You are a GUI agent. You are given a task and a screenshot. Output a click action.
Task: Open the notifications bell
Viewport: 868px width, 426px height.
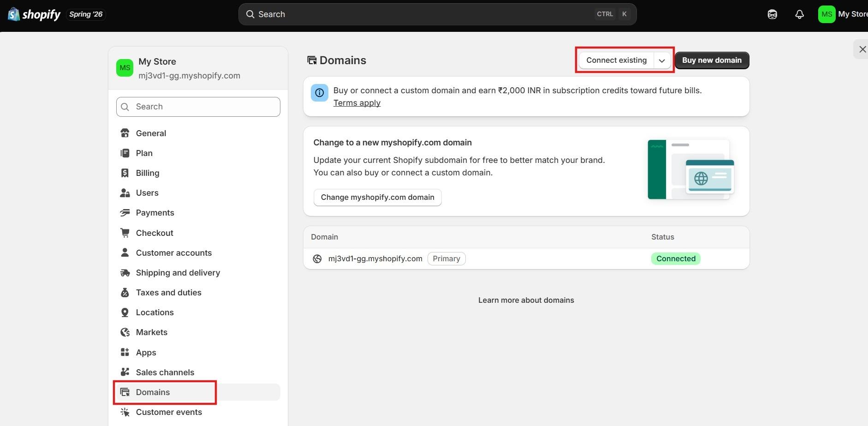(799, 14)
